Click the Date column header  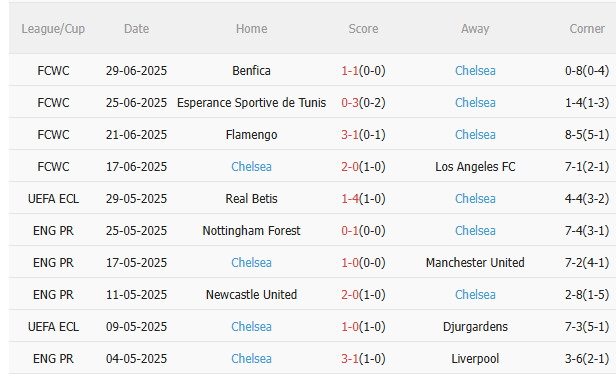coord(136,29)
